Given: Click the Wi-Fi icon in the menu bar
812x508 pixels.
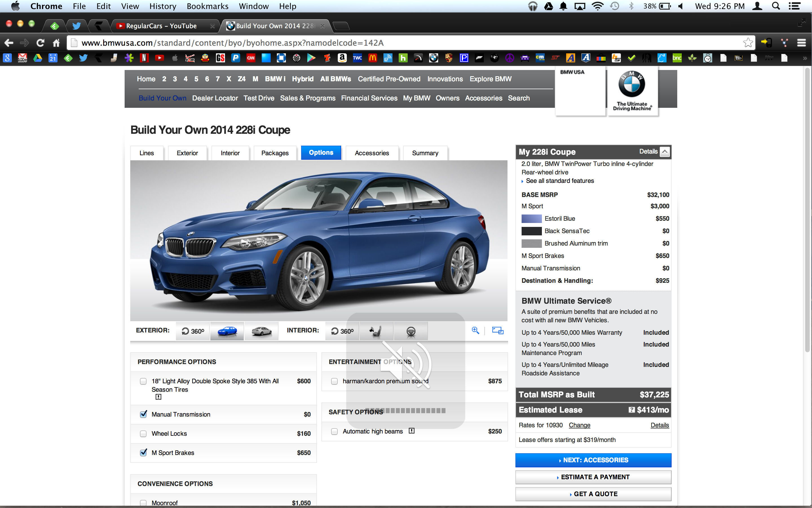Looking at the screenshot, I should pos(597,6).
